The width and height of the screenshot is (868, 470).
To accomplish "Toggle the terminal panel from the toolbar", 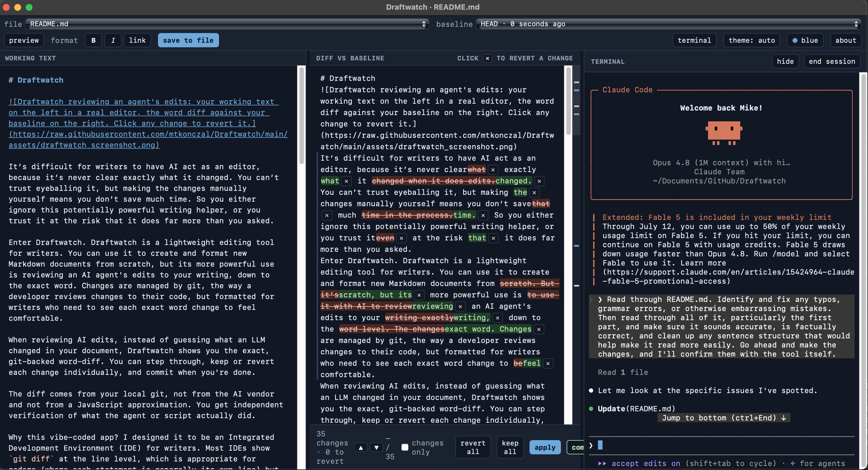I will [694, 40].
